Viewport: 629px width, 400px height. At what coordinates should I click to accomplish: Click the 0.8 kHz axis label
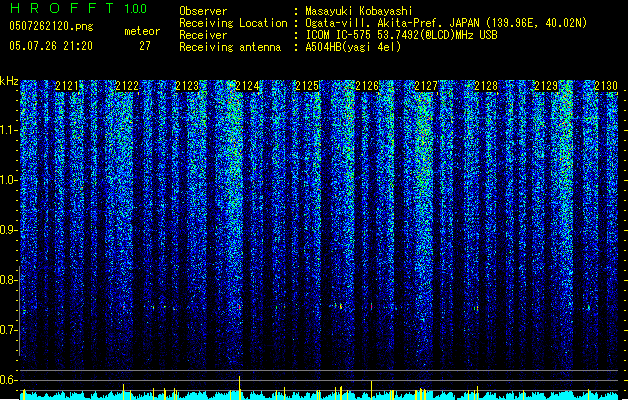coord(8,280)
